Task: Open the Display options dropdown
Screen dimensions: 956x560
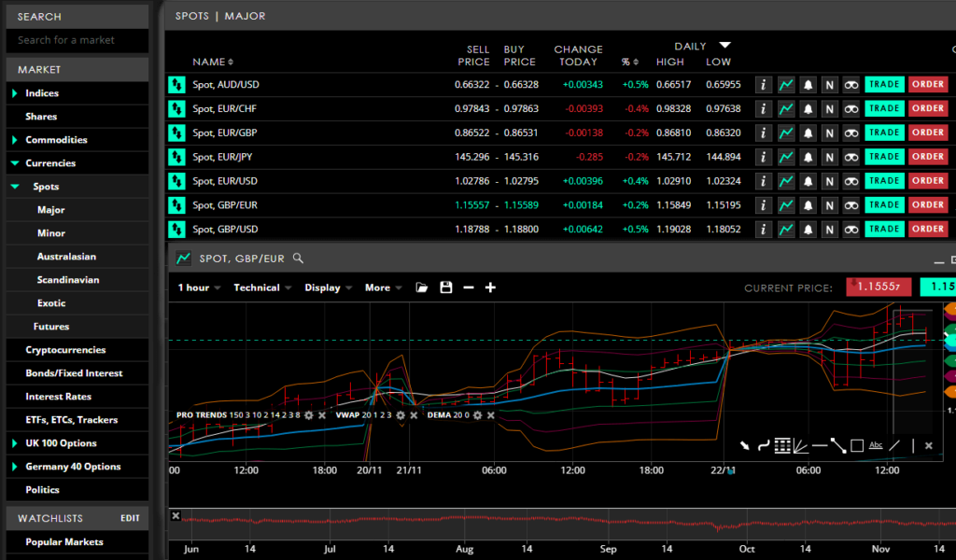Action: tap(328, 287)
